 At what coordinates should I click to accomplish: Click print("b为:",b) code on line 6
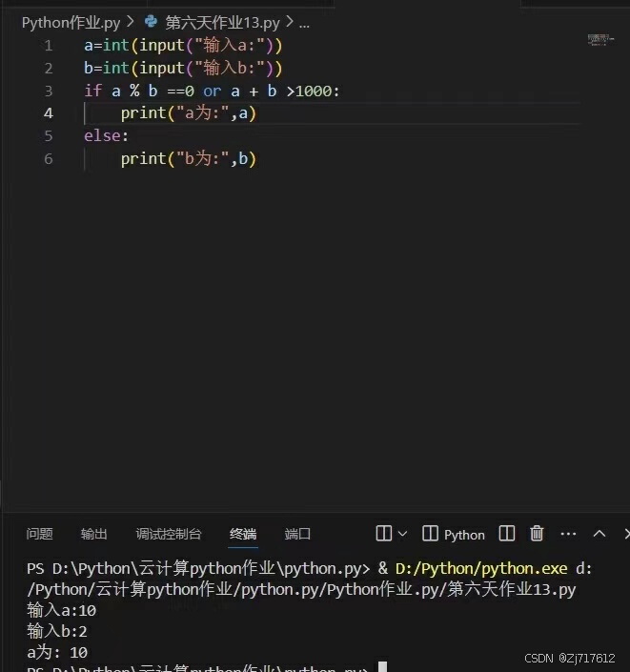click(x=188, y=158)
